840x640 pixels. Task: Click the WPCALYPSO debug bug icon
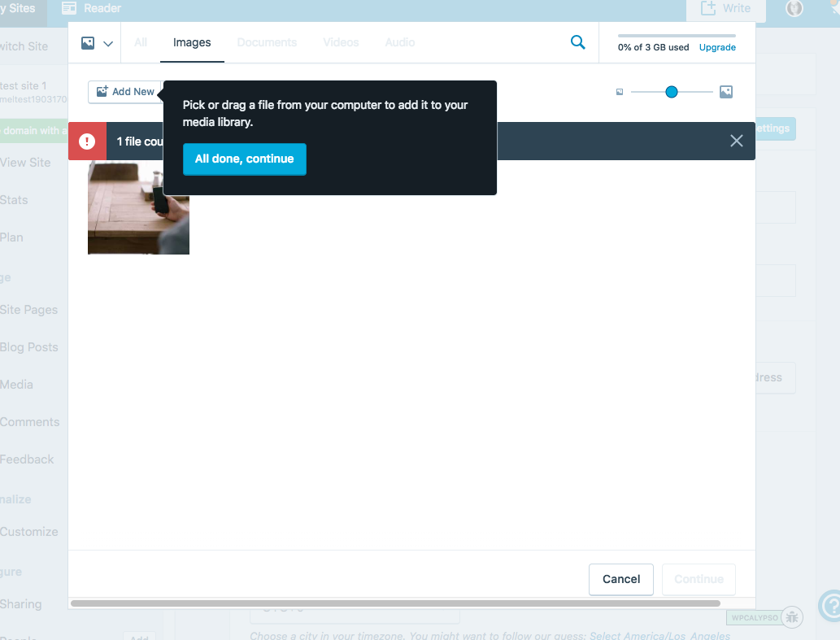click(792, 617)
